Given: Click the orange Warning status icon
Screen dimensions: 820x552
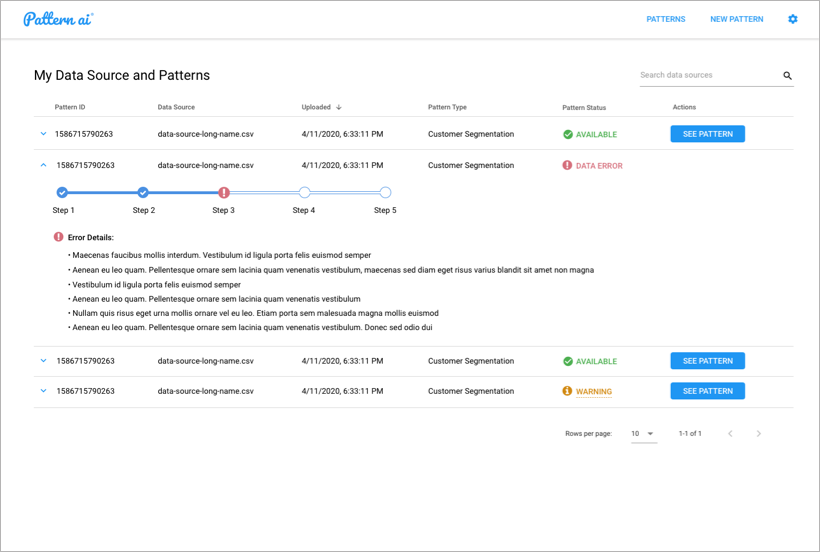Looking at the screenshot, I should click(568, 391).
